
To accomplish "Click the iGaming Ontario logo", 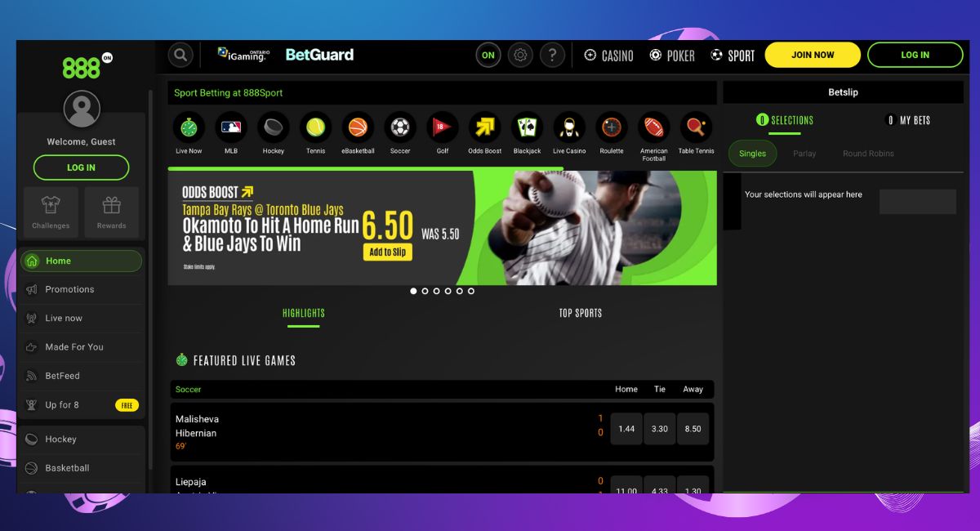I will 243,55.
